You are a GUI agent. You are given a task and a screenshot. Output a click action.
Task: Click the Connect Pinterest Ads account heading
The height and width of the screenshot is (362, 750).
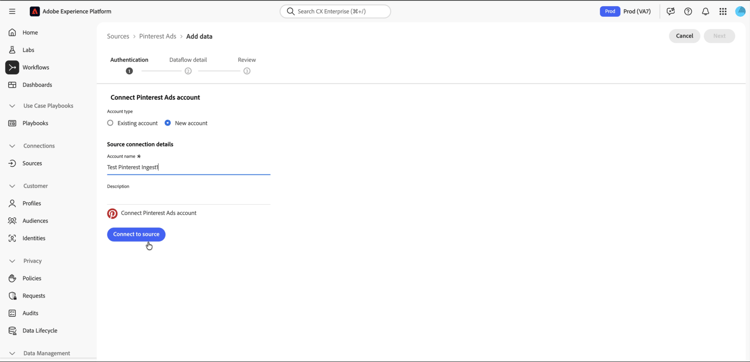[x=155, y=97]
